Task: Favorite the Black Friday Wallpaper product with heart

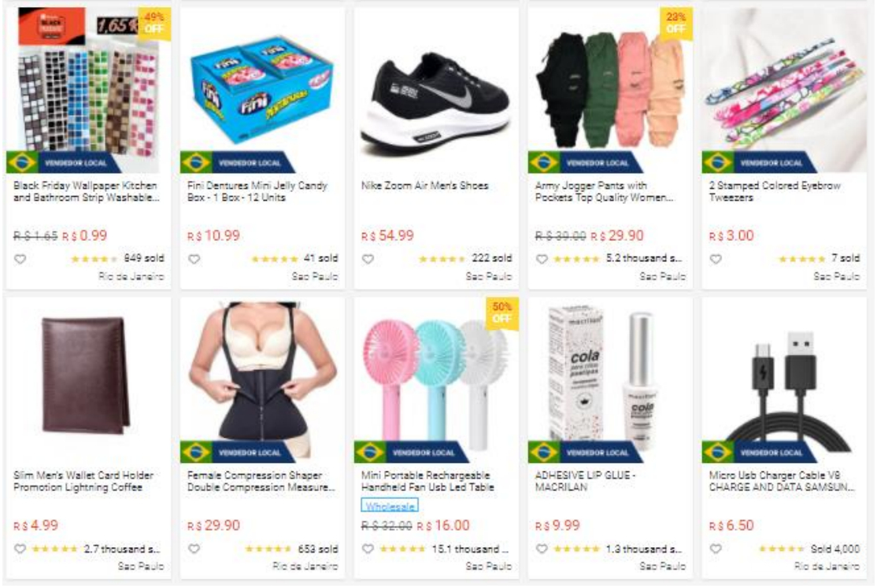Action: pyautogui.click(x=20, y=259)
